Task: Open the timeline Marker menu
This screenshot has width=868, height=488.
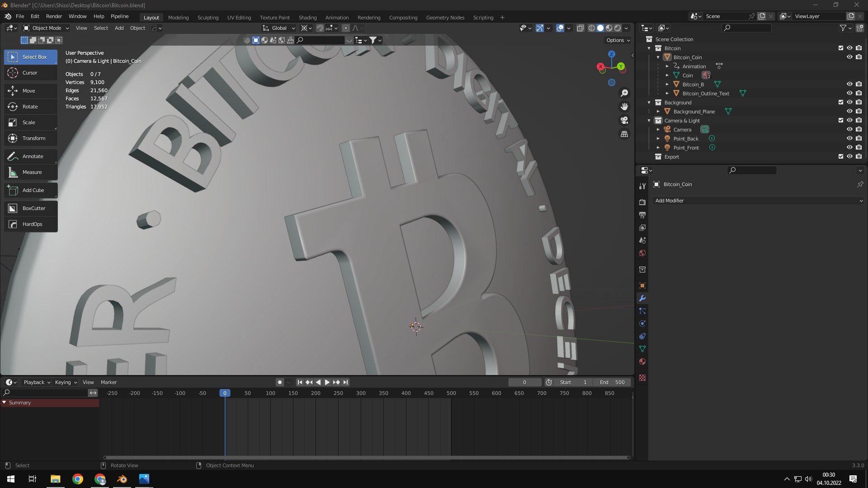Action: coord(108,382)
